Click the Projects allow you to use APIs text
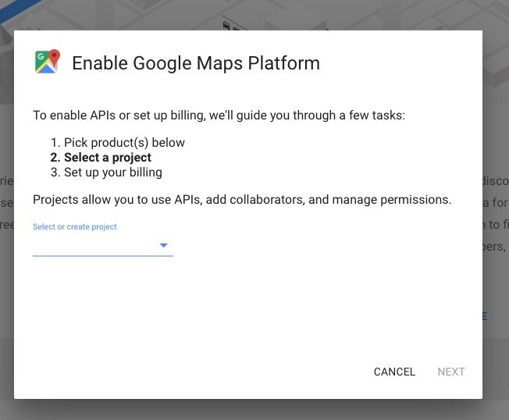Screen dimensions: 509x420 [242, 200]
